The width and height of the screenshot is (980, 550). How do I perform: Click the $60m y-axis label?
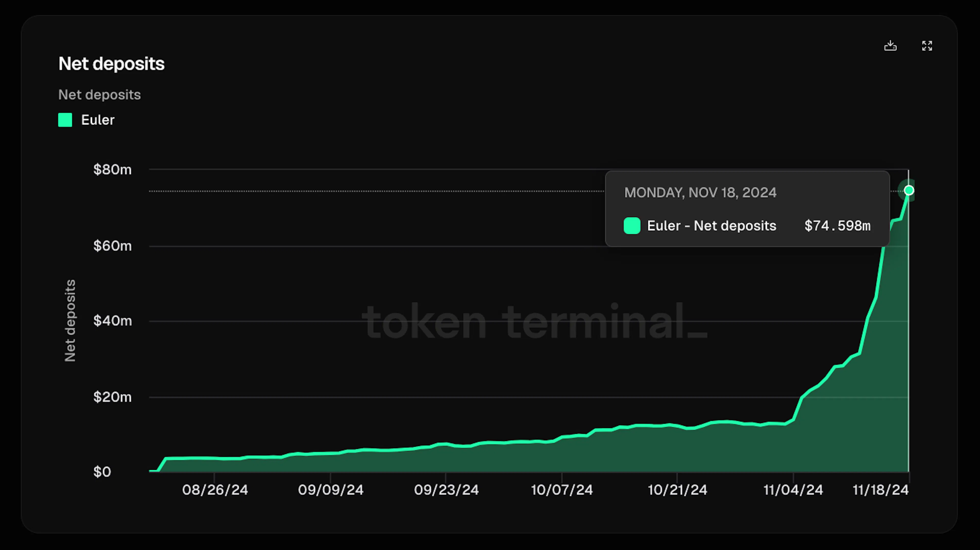(113, 246)
